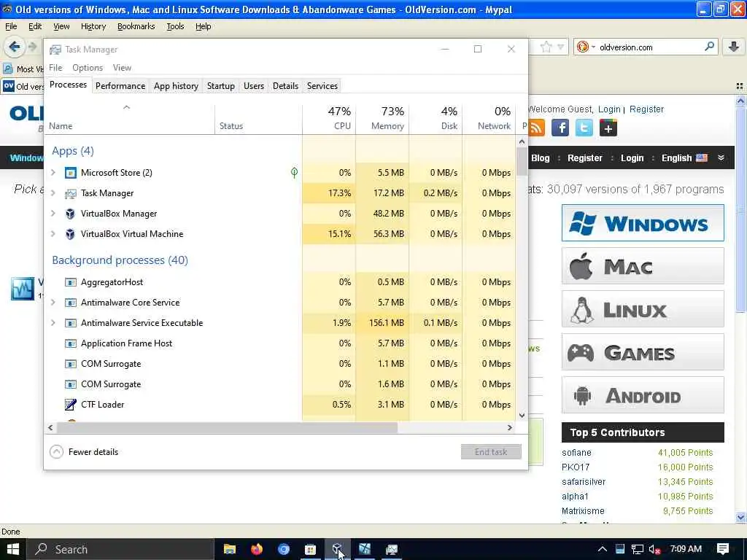747x560 pixels.
Task: Open Firefox from the taskbar
Action: [257, 549]
